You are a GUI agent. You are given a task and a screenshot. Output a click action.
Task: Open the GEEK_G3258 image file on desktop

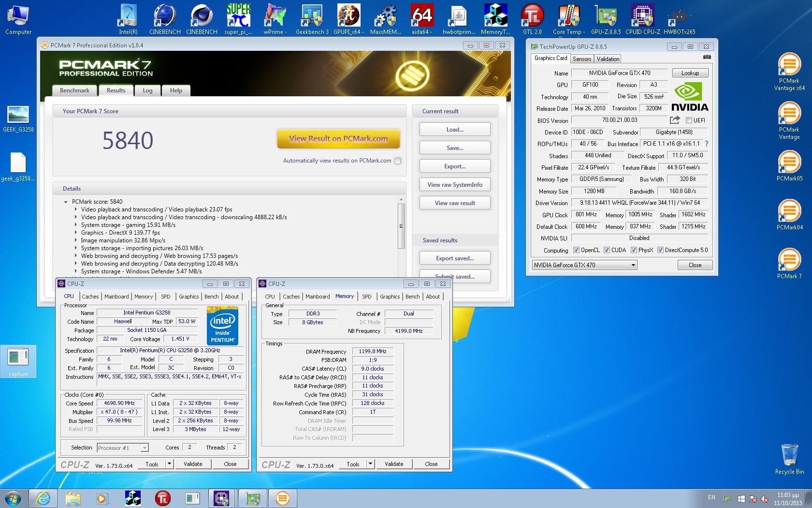pos(18,119)
